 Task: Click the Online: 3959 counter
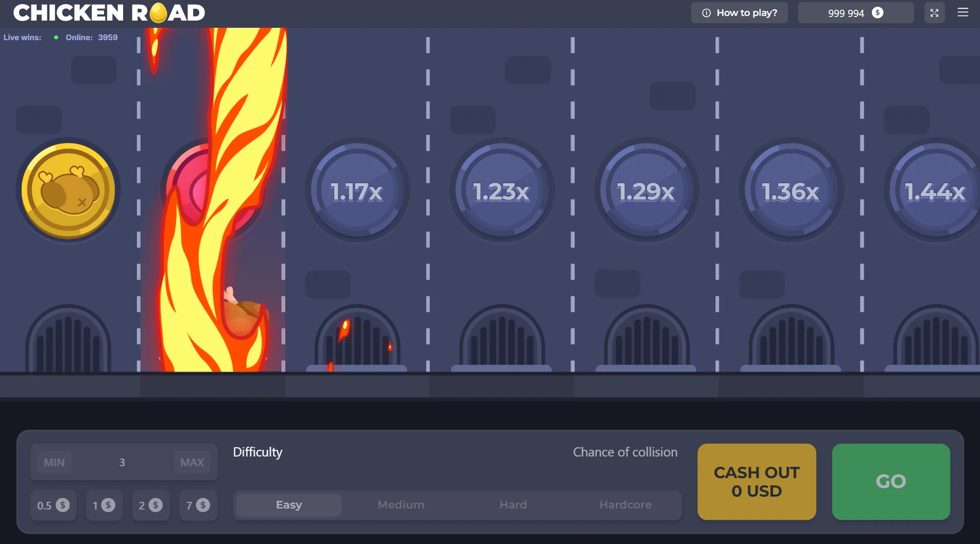(92, 38)
